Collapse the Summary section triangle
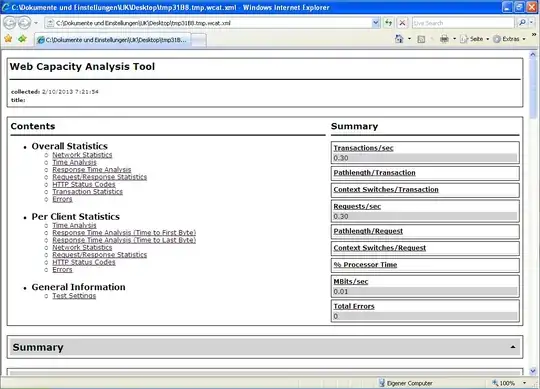The height and width of the screenshot is (389, 540). tap(513, 347)
